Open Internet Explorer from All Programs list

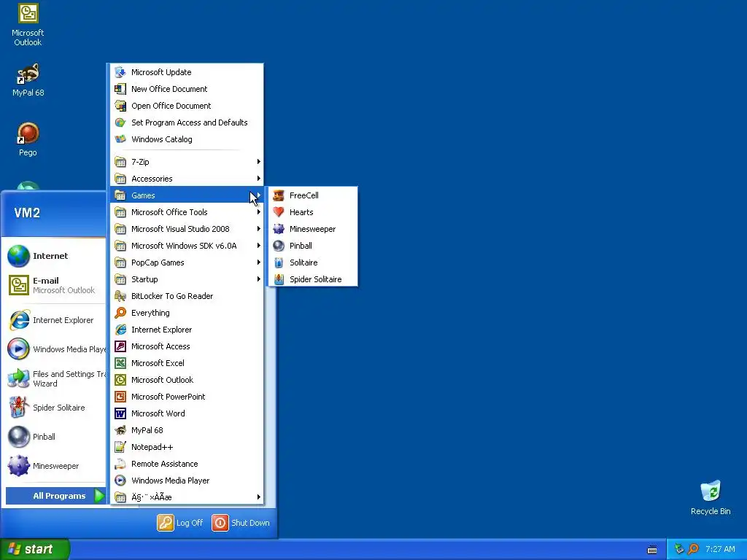click(x=187, y=330)
